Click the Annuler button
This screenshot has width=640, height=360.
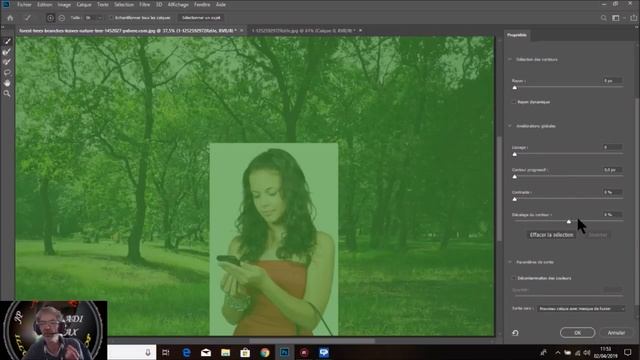point(616,333)
